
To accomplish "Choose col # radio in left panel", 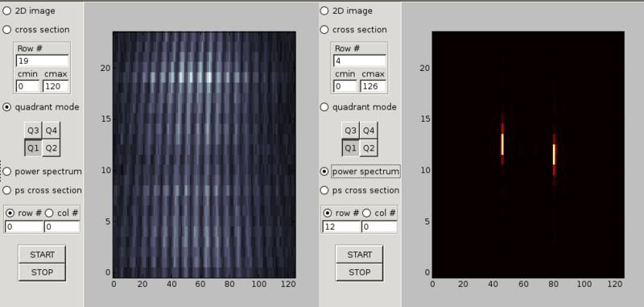I will [x=49, y=213].
